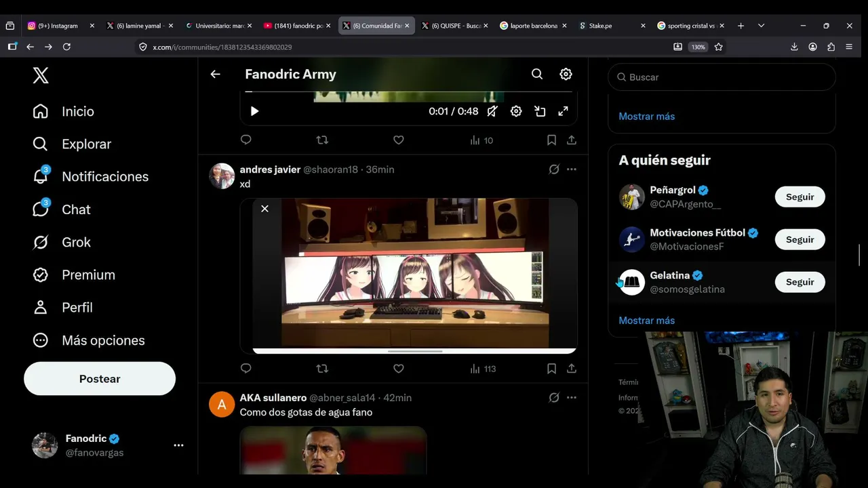Screen dimensions: 868x488
Task: View analytics showing 10 views
Action: 481,140
